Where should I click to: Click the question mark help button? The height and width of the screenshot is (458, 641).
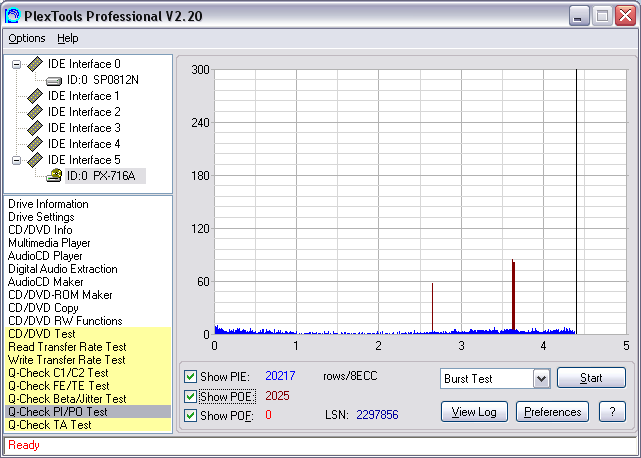tap(612, 412)
